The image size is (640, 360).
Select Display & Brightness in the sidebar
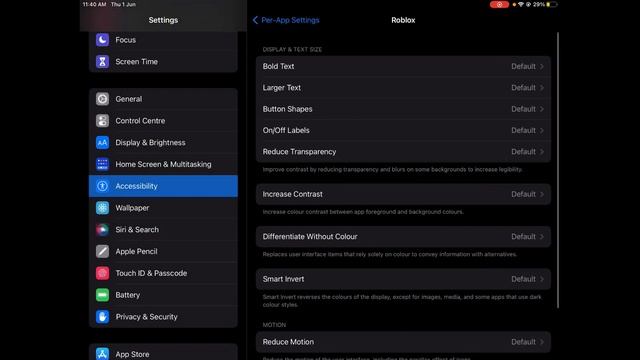pyautogui.click(x=163, y=142)
